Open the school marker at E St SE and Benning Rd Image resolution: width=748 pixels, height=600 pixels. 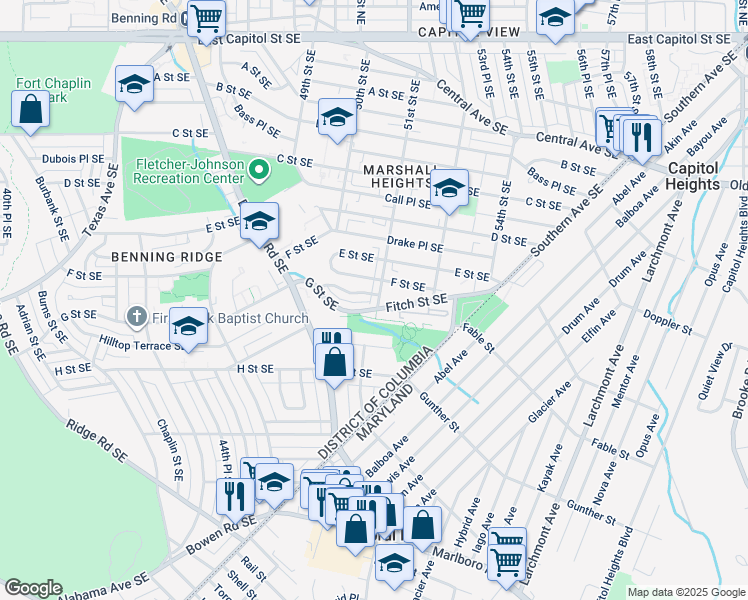coord(260,223)
